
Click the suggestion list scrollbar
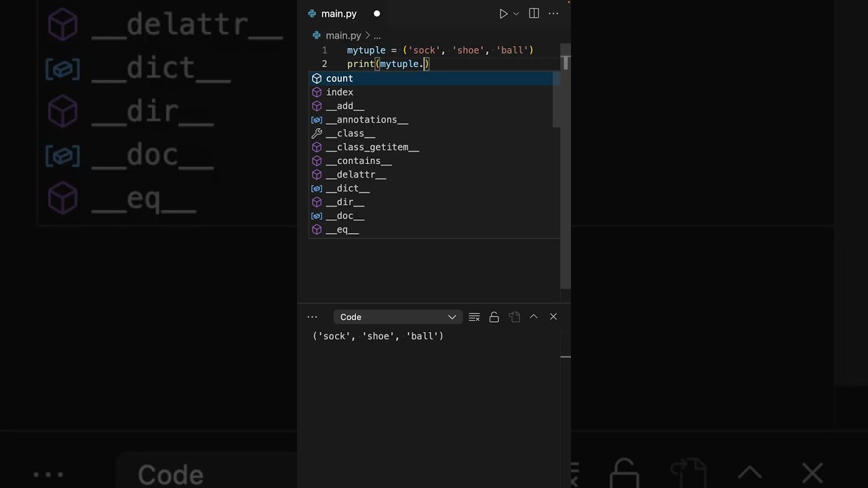coord(556,100)
